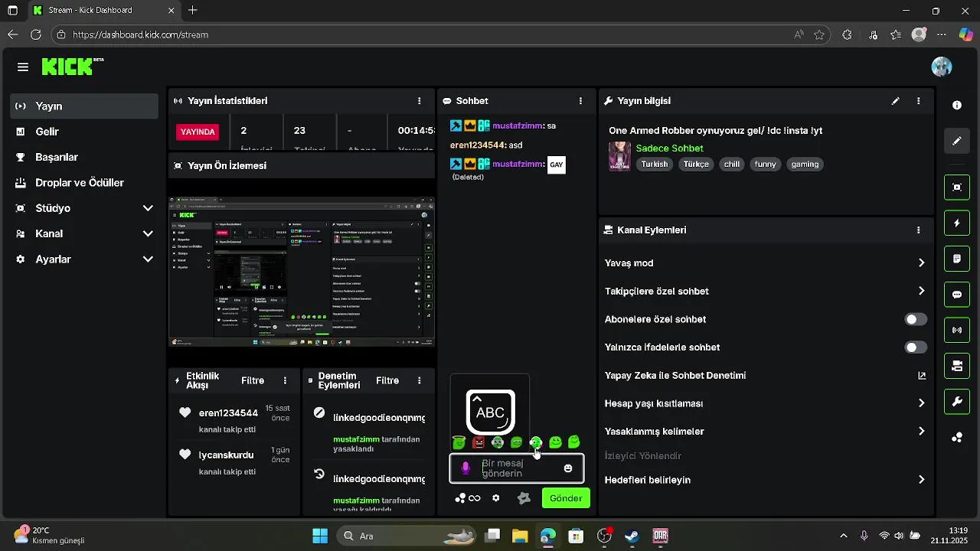Click the gray splat-shaped icon next to Gönder
Viewport: 980px width, 551px height.
click(524, 498)
